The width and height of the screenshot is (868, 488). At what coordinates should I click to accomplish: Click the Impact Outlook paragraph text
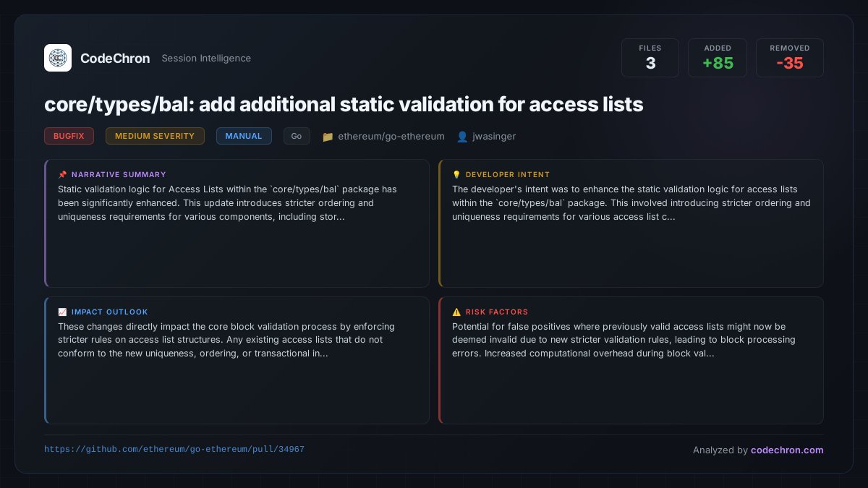click(226, 340)
